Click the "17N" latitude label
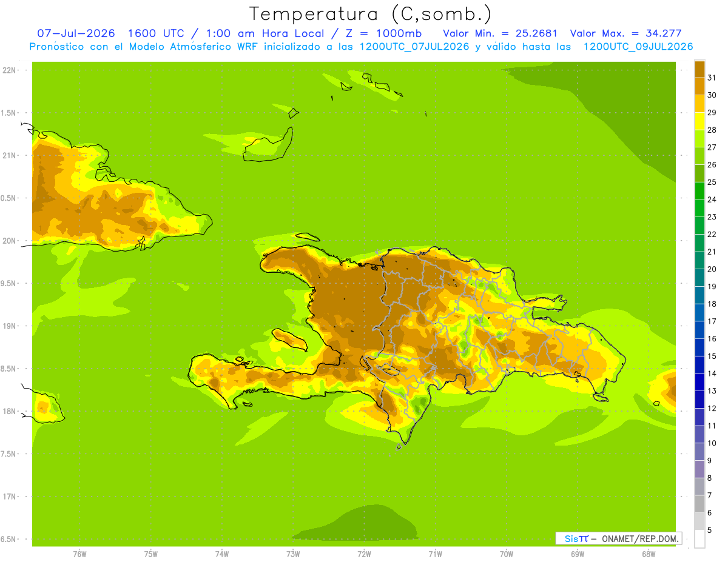728x562 pixels. tap(9, 497)
